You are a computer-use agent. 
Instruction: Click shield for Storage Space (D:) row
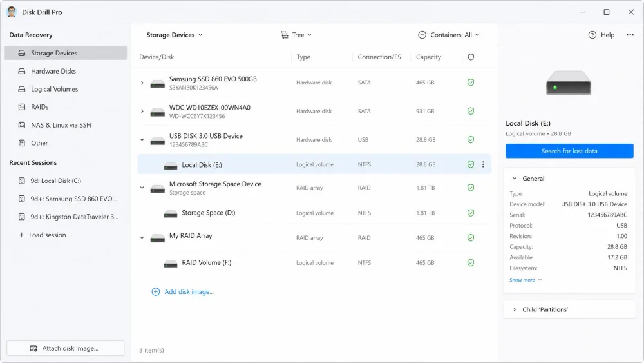471,213
